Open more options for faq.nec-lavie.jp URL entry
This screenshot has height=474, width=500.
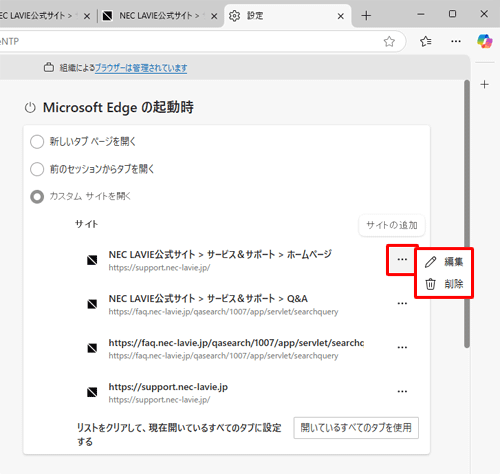402,347
